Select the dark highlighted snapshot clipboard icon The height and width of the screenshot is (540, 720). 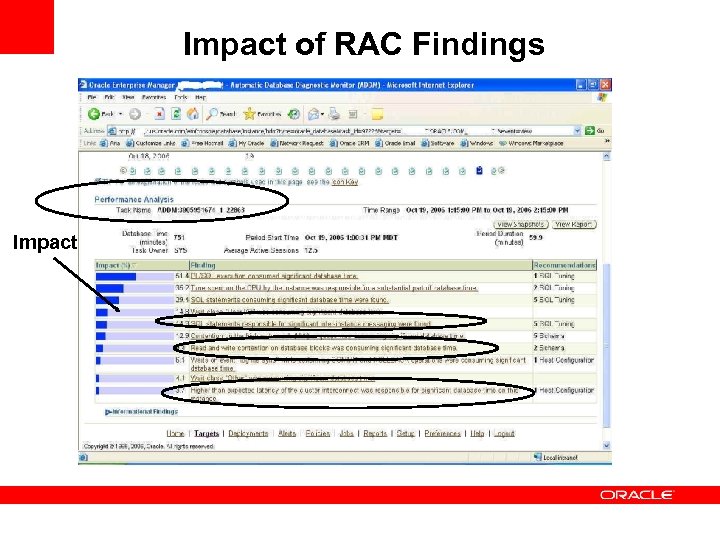click(479, 170)
